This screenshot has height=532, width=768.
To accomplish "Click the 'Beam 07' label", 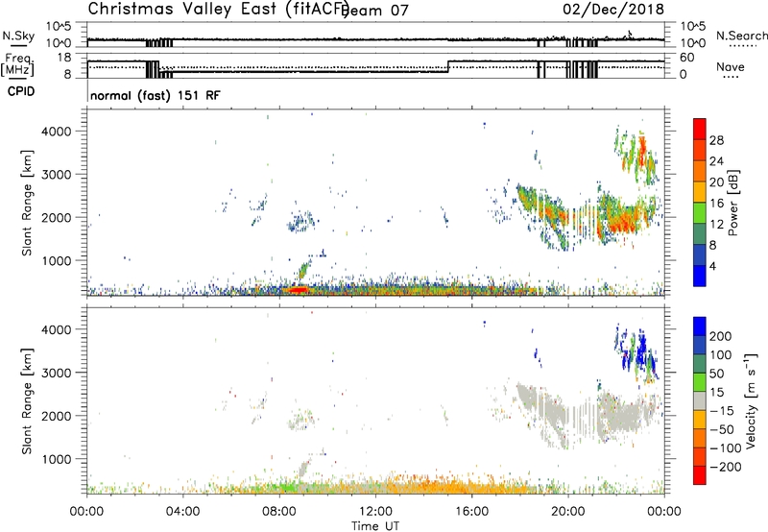I will (374, 11).
